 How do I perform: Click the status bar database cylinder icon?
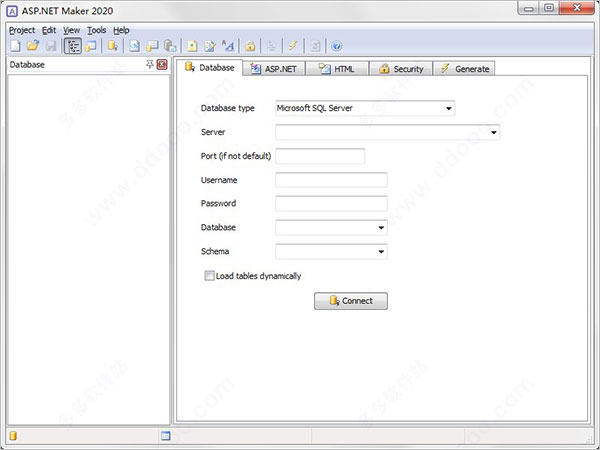point(13,436)
